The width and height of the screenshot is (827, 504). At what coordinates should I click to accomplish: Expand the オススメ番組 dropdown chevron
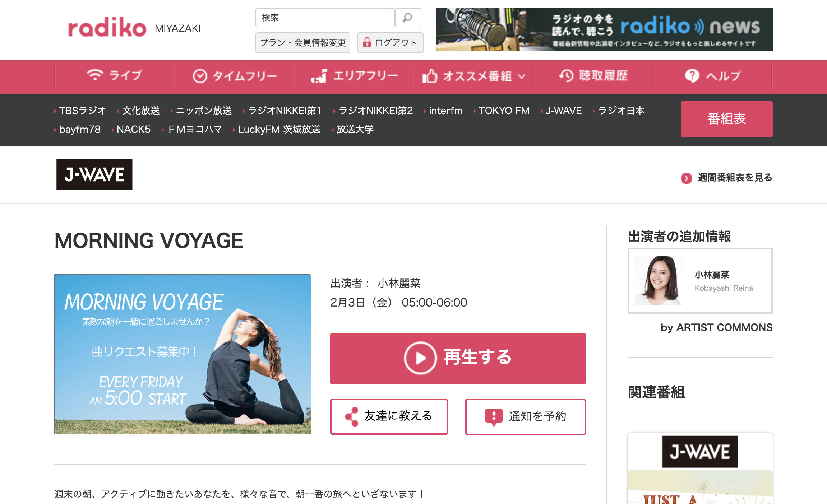[521, 76]
